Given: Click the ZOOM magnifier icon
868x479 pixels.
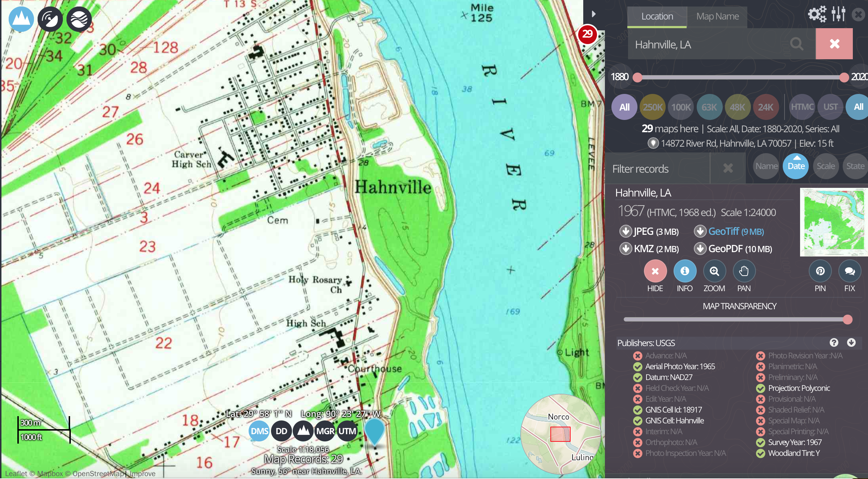Looking at the screenshot, I should 714,271.
